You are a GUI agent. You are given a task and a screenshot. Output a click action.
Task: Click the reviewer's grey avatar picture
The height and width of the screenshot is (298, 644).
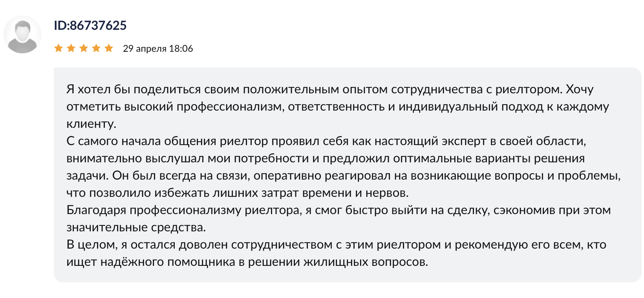click(22, 35)
